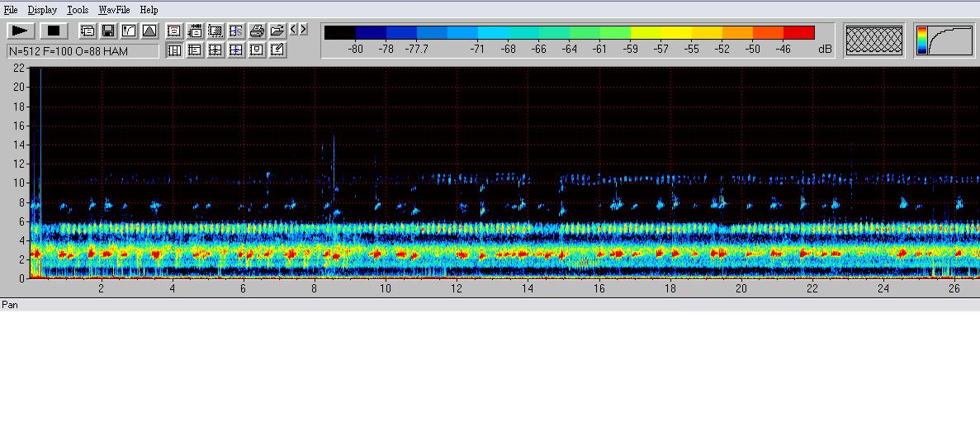Click the printer icon
This screenshot has width=980, height=423.
point(257,31)
